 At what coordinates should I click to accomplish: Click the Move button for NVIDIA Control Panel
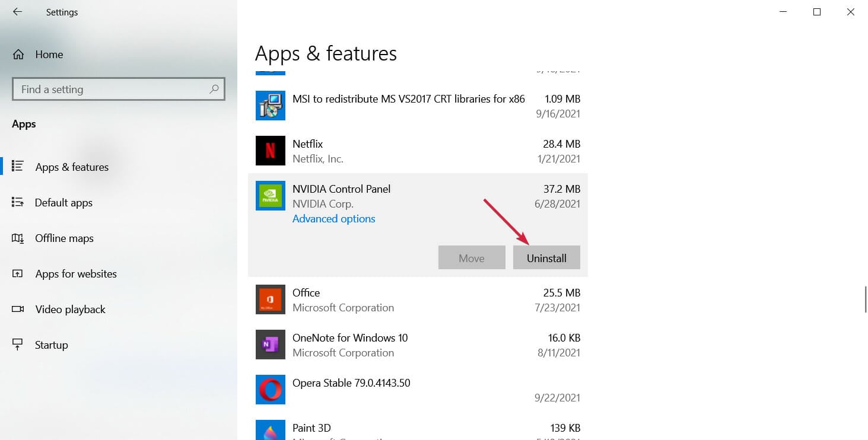(x=471, y=257)
